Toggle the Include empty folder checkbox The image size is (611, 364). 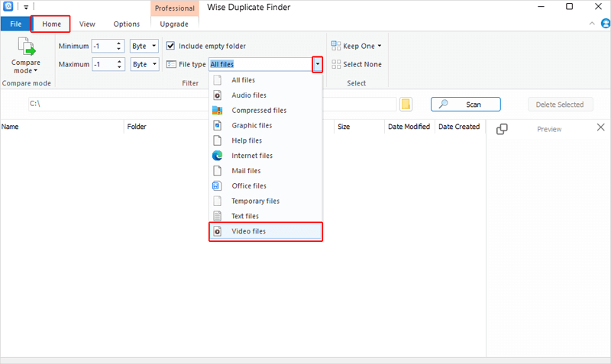pyautogui.click(x=170, y=46)
